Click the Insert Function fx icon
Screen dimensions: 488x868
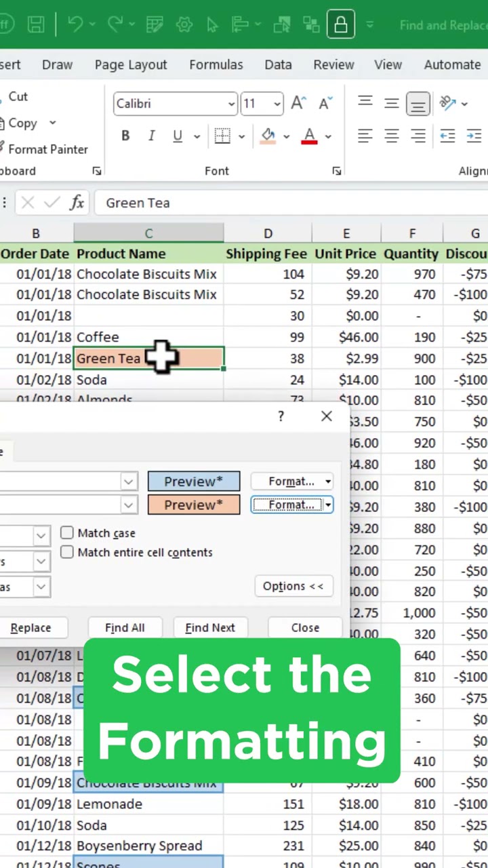point(77,202)
